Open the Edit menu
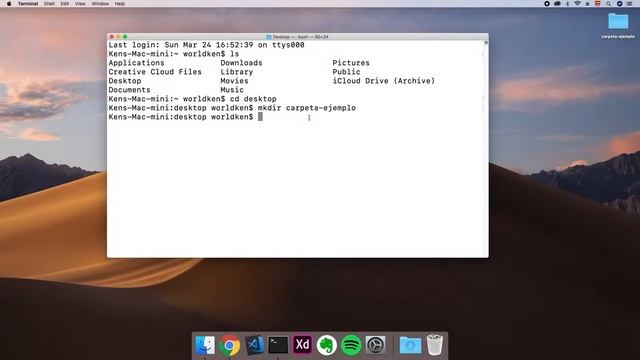This screenshot has height=360, width=640. tap(64, 4)
